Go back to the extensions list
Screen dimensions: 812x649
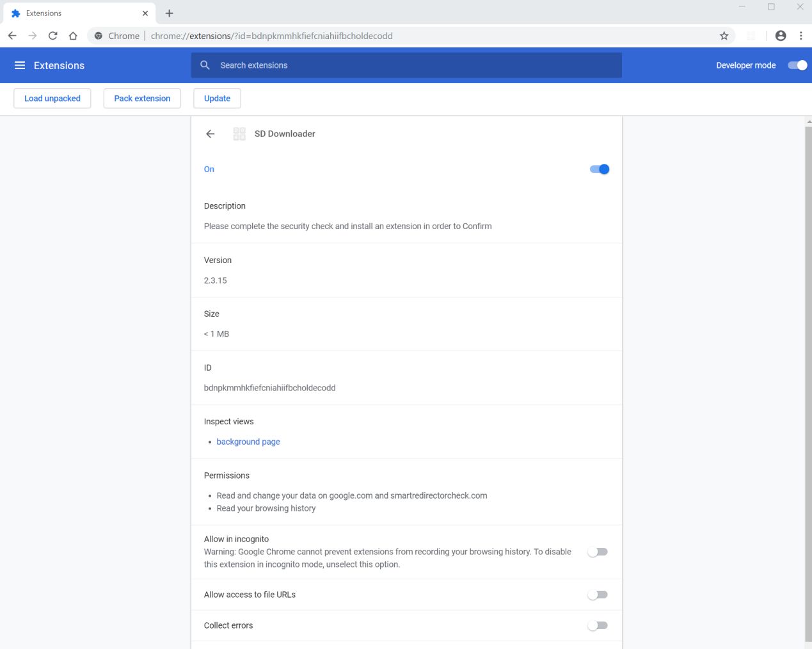click(x=210, y=134)
